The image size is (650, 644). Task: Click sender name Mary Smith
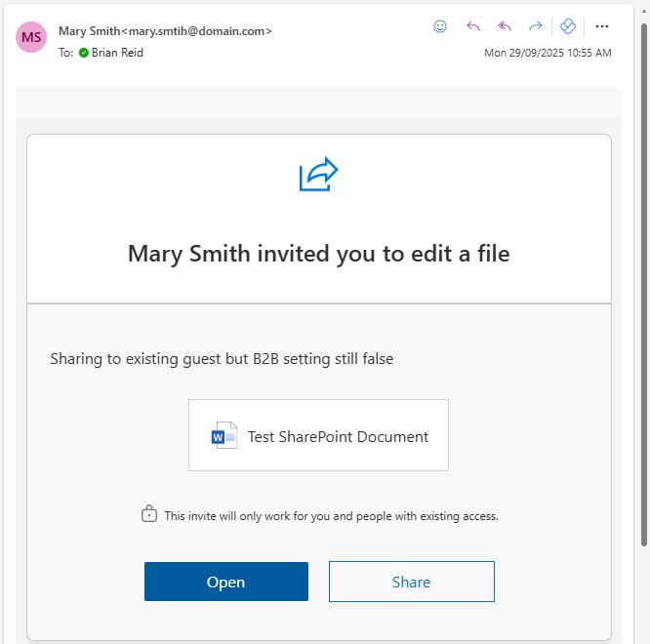click(88, 31)
